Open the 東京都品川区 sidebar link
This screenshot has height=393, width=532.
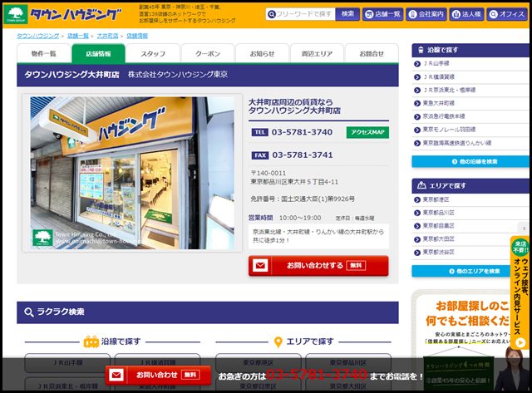pyautogui.click(x=438, y=213)
